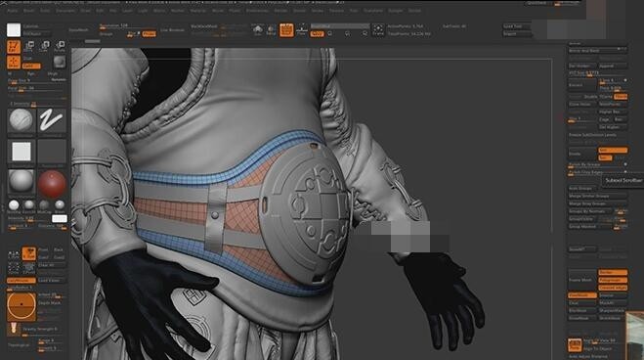The height and width of the screenshot is (360, 644).
Task: Toggle the orange Draw mode button
Action: pyautogui.click(x=14, y=62)
